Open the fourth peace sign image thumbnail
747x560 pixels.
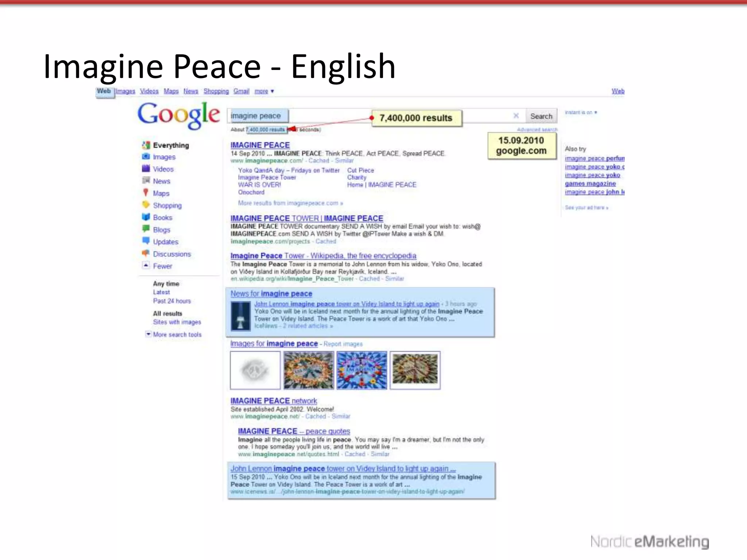pos(415,370)
